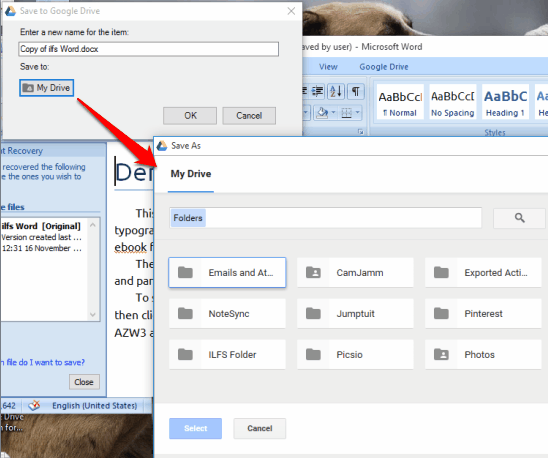Click English (United States) in status bar

[94, 406]
